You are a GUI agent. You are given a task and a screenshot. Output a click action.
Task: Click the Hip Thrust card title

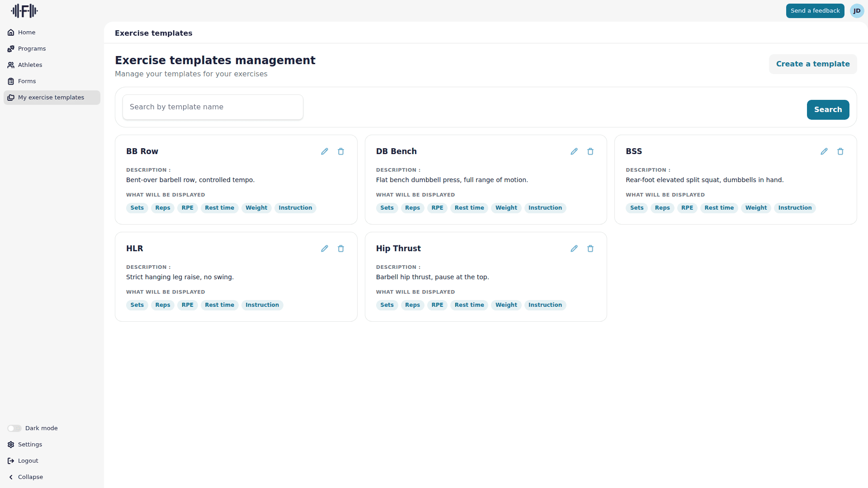tap(398, 249)
